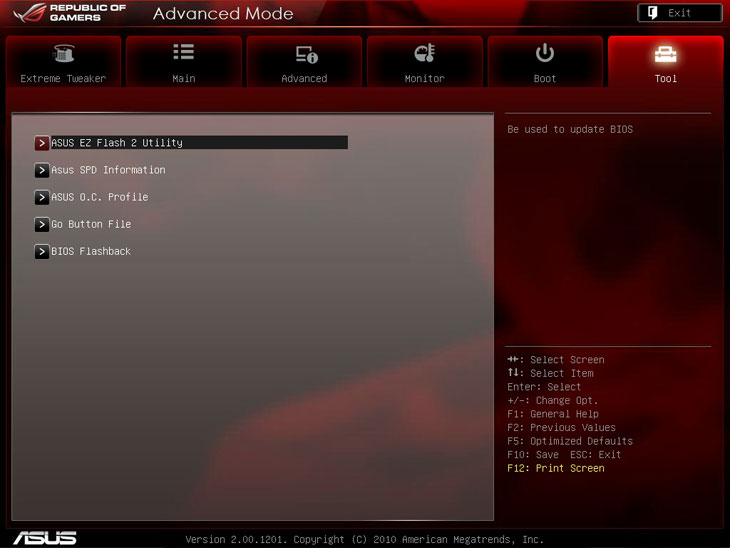Open the Asus SPD Information entry
The height and width of the screenshot is (548, 730).
[108, 170]
